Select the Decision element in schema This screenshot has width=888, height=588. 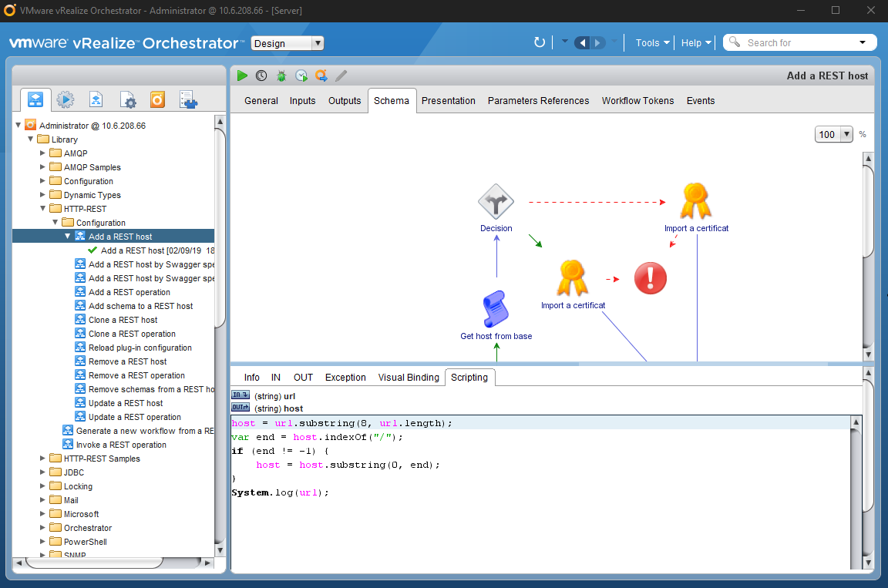coord(496,203)
